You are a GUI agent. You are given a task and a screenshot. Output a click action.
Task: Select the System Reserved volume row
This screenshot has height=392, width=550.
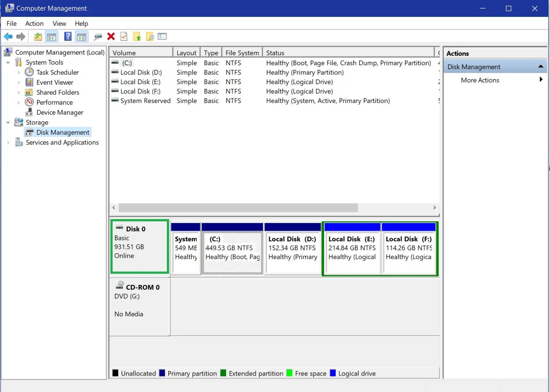click(x=274, y=101)
